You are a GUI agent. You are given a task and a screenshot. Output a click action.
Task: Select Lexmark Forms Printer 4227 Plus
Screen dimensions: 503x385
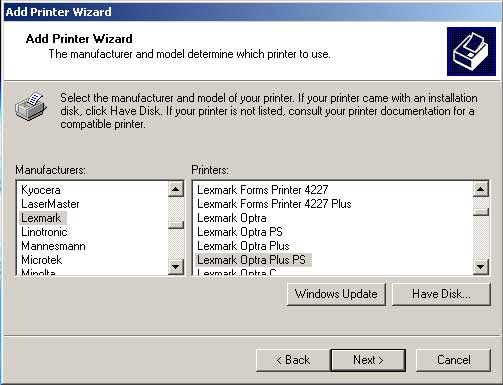click(274, 204)
